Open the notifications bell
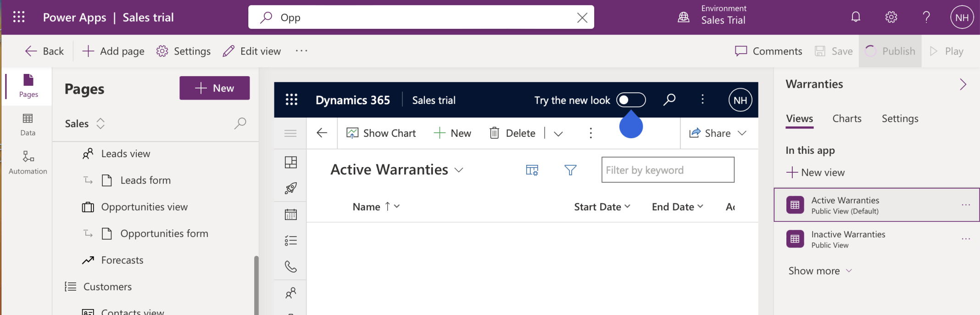 pyautogui.click(x=856, y=17)
